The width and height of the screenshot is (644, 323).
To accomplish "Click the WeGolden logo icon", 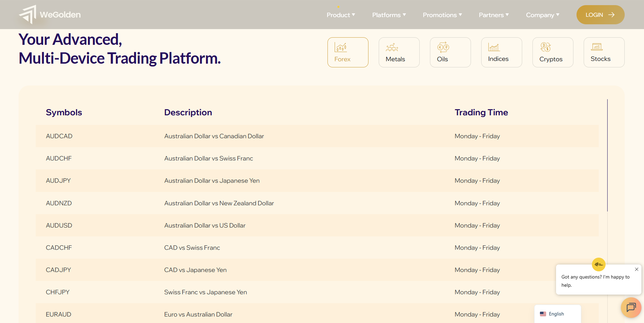I will 28,15.
